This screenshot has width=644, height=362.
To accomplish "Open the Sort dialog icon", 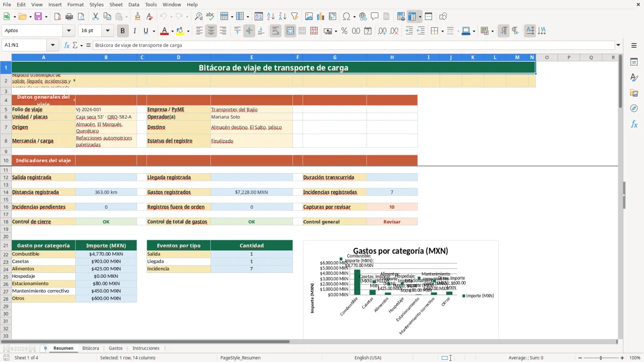I will pyautogui.click(x=259, y=17).
